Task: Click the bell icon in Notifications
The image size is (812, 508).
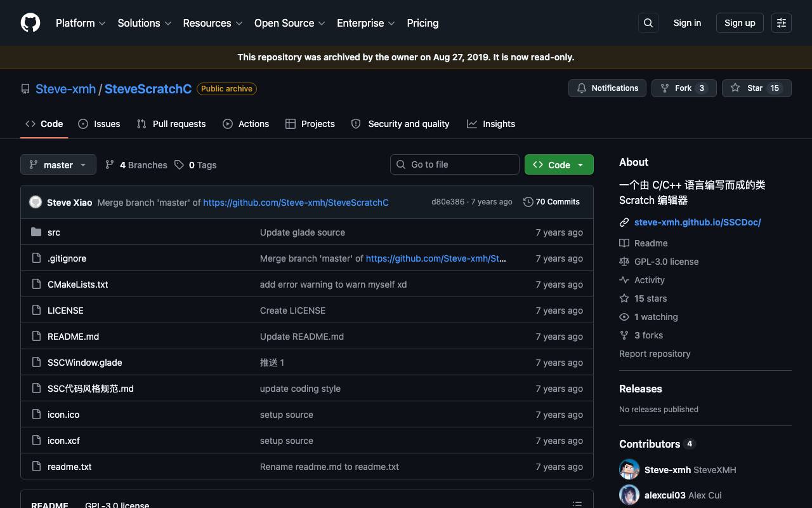Action: (582, 88)
